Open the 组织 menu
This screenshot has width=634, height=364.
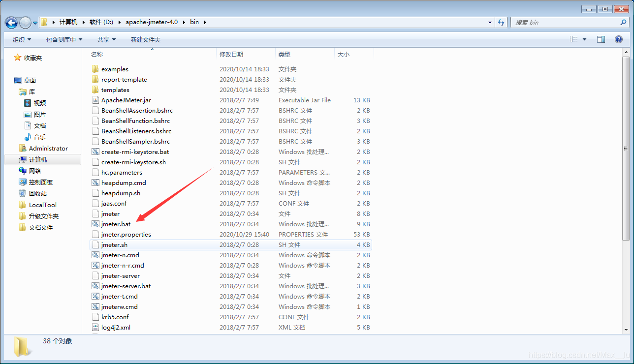[x=22, y=39]
